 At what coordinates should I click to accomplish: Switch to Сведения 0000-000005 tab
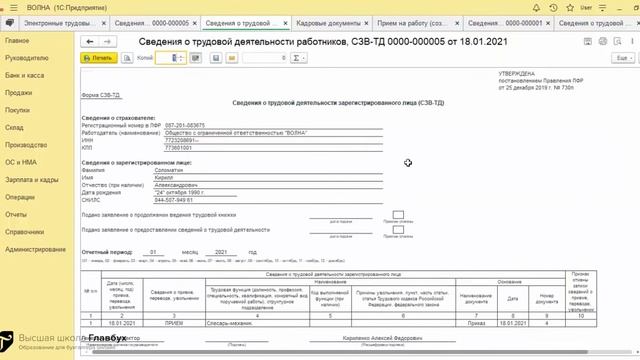point(151,23)
